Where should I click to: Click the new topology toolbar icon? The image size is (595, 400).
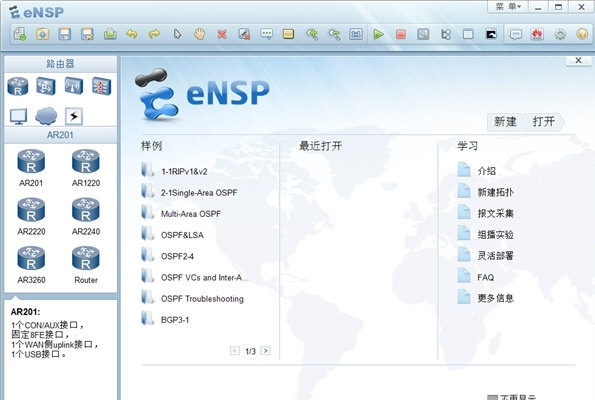coord(20,34)
